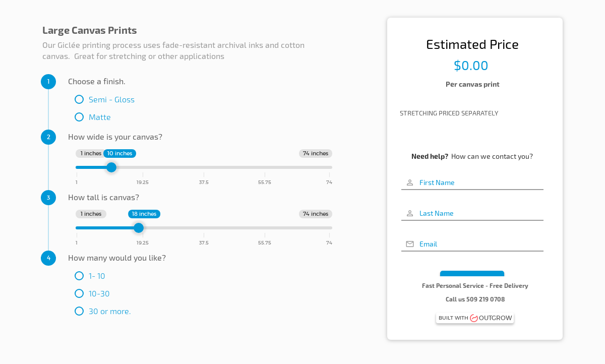Click the canvas height slider handle
605x364 pixels.
pos(139,228)
